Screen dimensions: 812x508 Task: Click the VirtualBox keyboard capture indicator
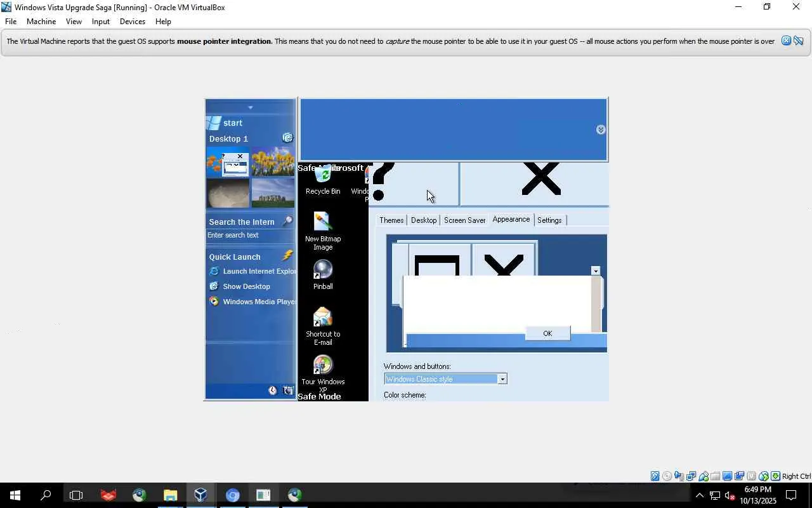tap(775, 476)
